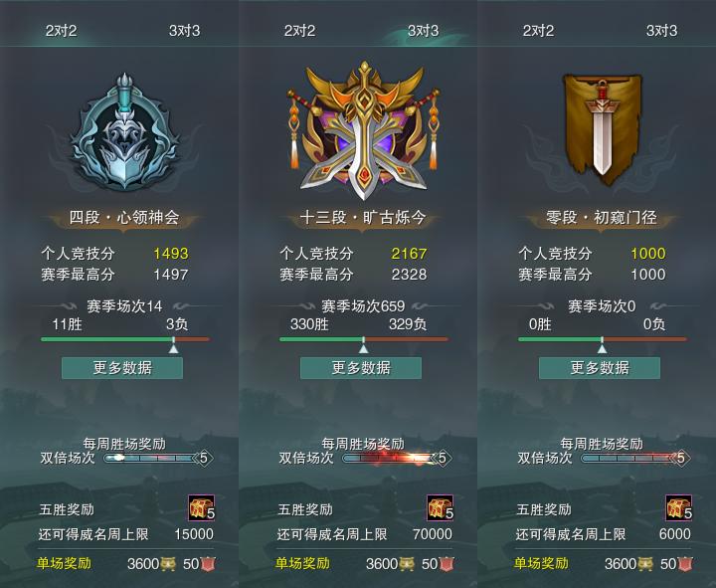Open the five-win reward chest in right panel
This screenshot has height=588, width=716.
[x=678, y=508]
